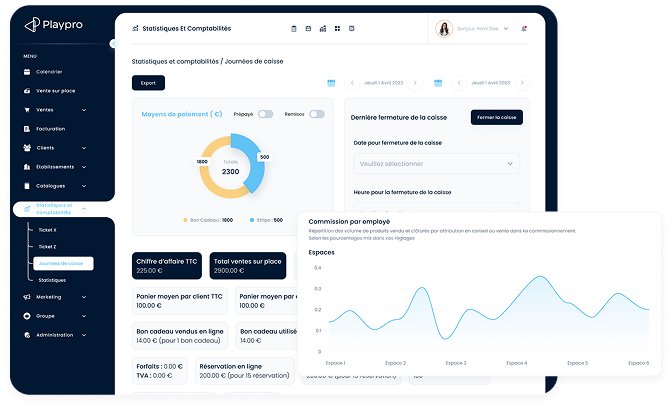This screenshot has width=672, height=408.
Task: Click the Ventes shopping cart icon
Action: click(27, 110)
